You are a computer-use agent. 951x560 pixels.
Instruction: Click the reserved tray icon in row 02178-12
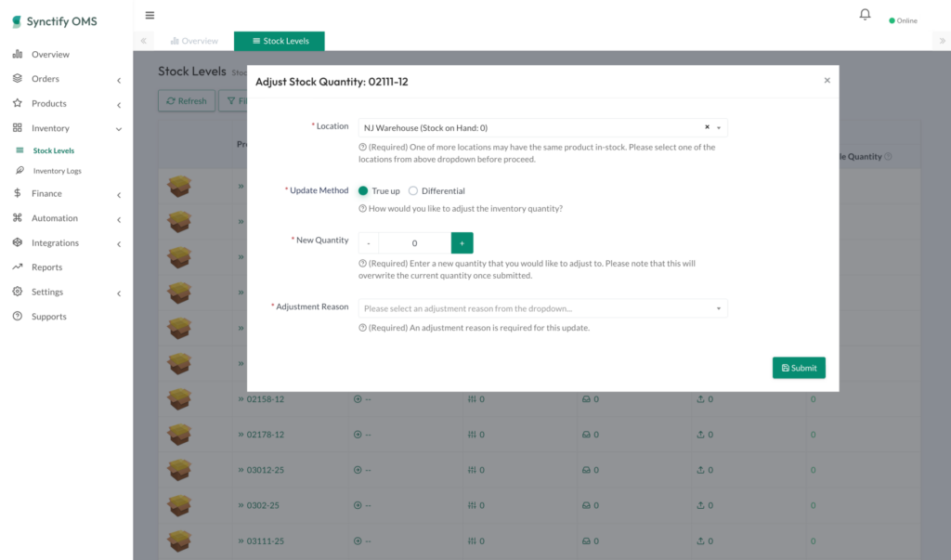587,435
